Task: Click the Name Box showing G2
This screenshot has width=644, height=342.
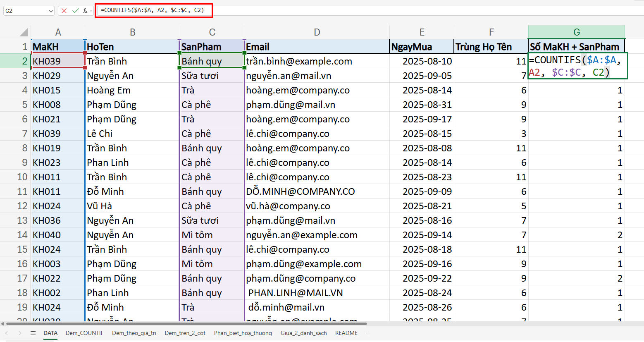Action: coord(26,11)
